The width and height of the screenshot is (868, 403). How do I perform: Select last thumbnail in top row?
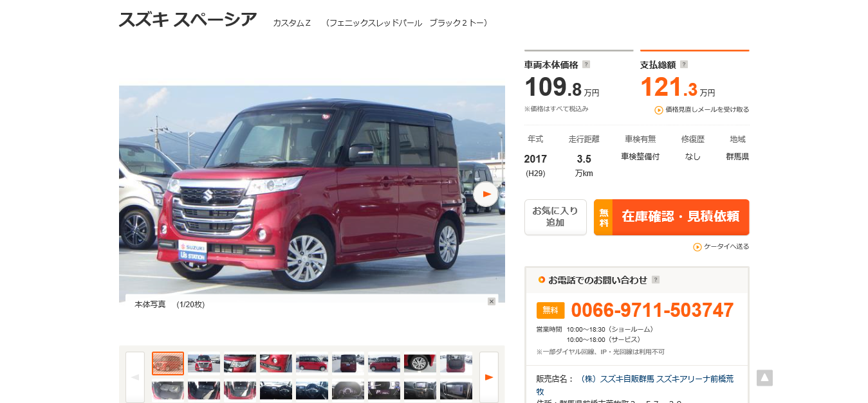coord(456,363)
